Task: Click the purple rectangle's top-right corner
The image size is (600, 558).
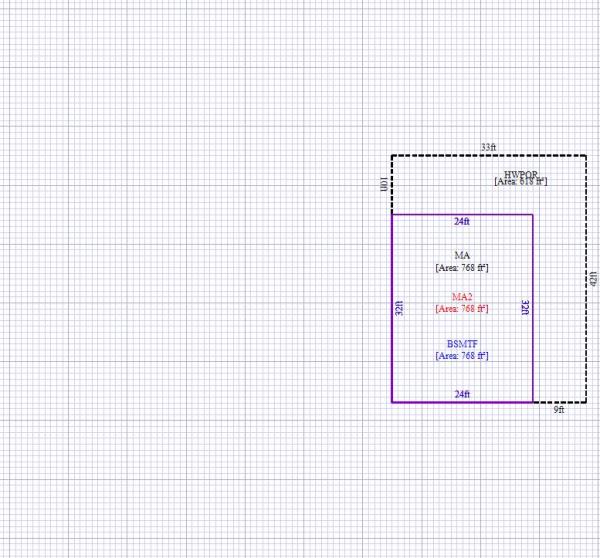Action: coord(532,215)
